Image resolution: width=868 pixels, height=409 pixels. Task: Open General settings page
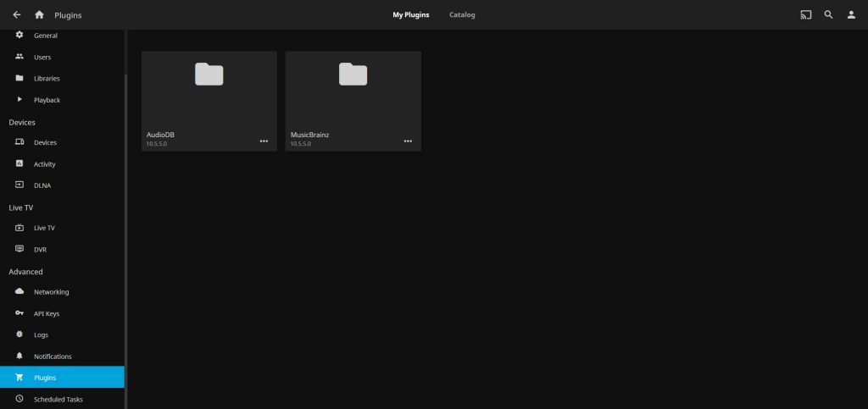62,36
